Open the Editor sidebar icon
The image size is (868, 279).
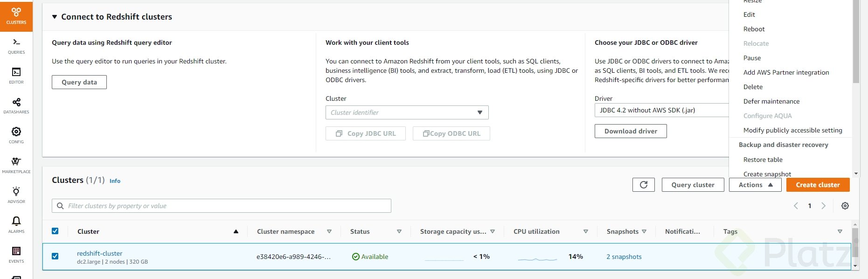pos(16,76)
